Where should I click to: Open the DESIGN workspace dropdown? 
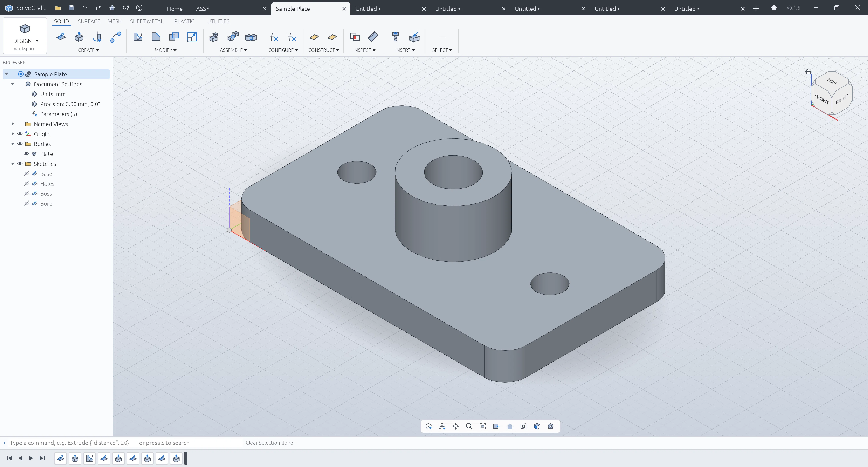tap(25, 36)
